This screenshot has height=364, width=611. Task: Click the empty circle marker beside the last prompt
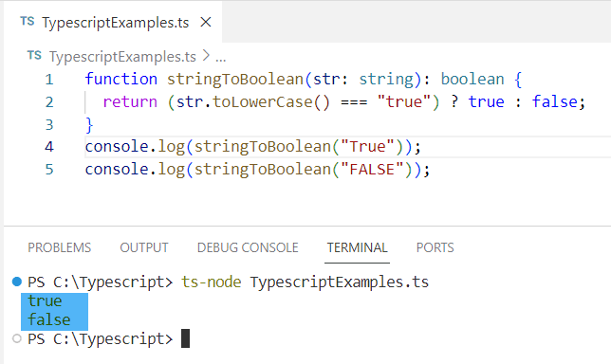click(x=17, y=338)
